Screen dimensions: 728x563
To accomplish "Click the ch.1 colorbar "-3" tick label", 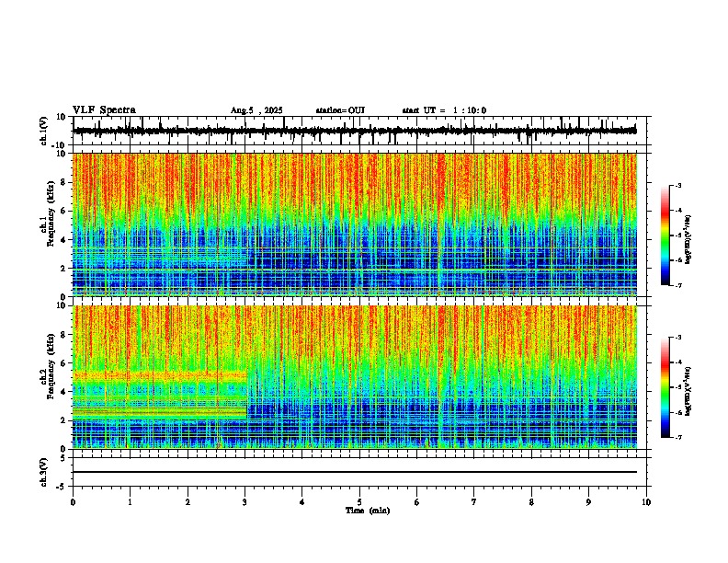I will pyautogui.click(x=678, y=186).
